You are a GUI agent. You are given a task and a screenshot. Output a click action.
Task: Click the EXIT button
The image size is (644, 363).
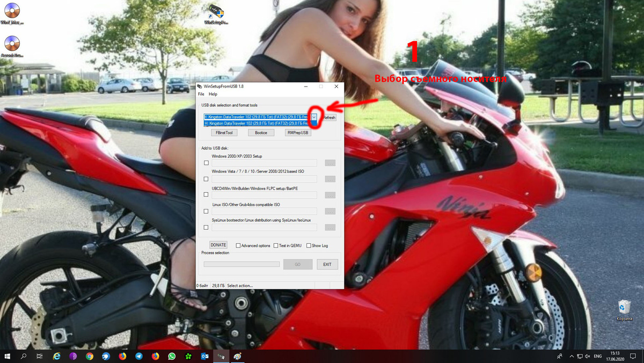tap(327, 264)
